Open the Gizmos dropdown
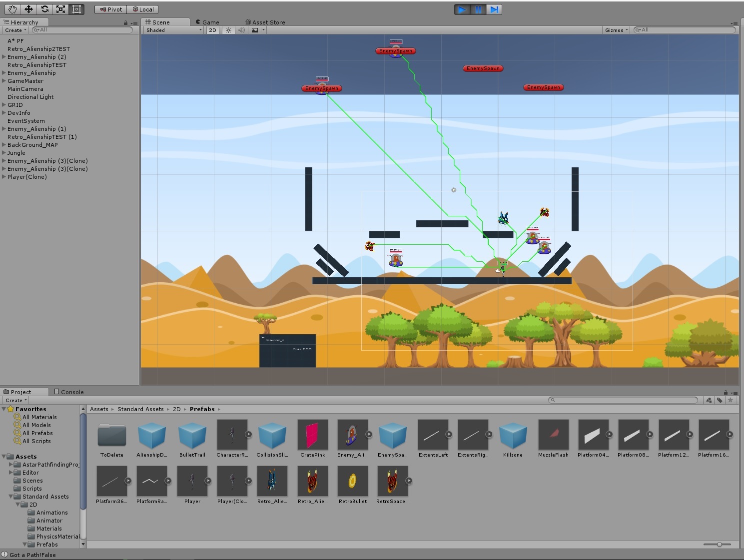744x560 pixels. [x=616, y=30]
